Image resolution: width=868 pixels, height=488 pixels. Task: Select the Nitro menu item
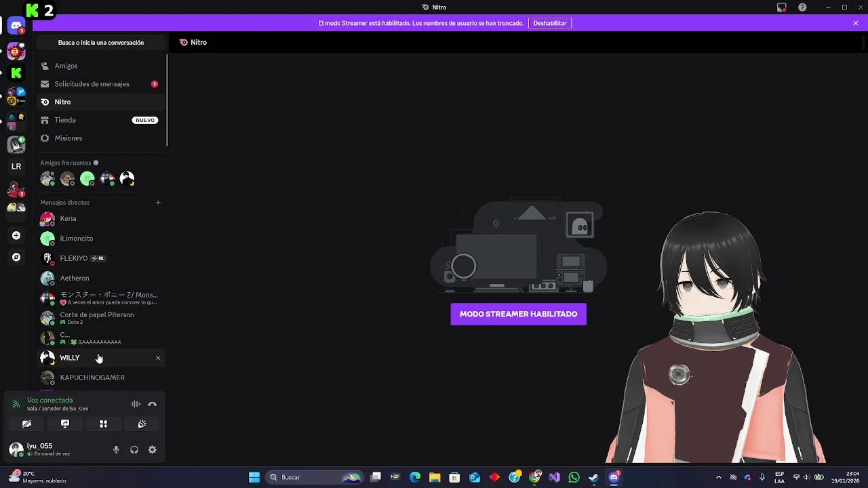(x=101, y=102)
